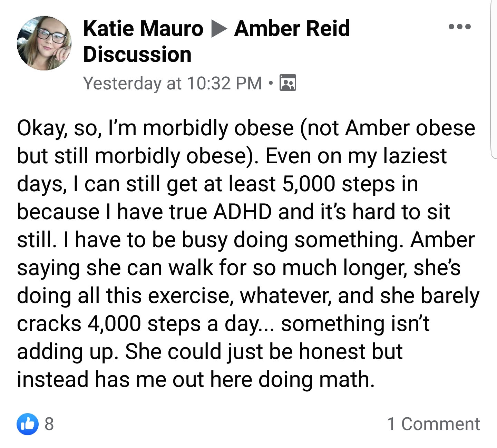Viewport: 497px width, 448px height.
Task: Open the Amber Reid group name link
Action: (x=292, y=28)
